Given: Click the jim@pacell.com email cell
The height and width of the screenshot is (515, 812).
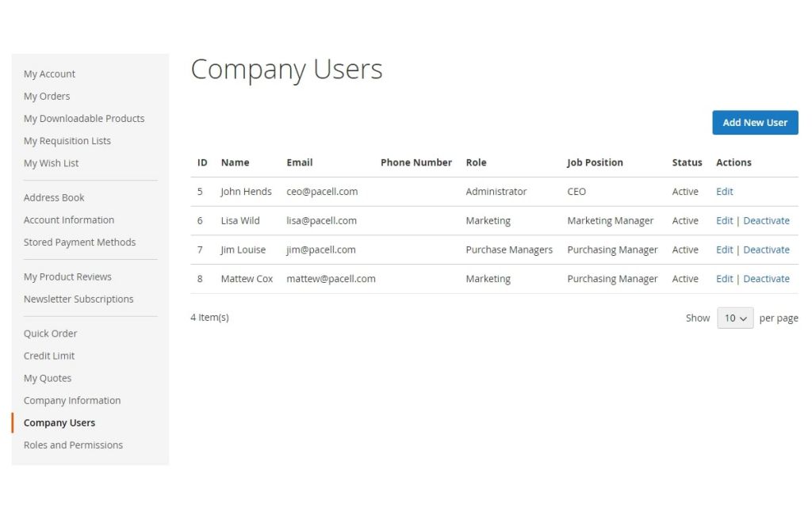Looking at the screenshot, I should [x=321, y=250].
